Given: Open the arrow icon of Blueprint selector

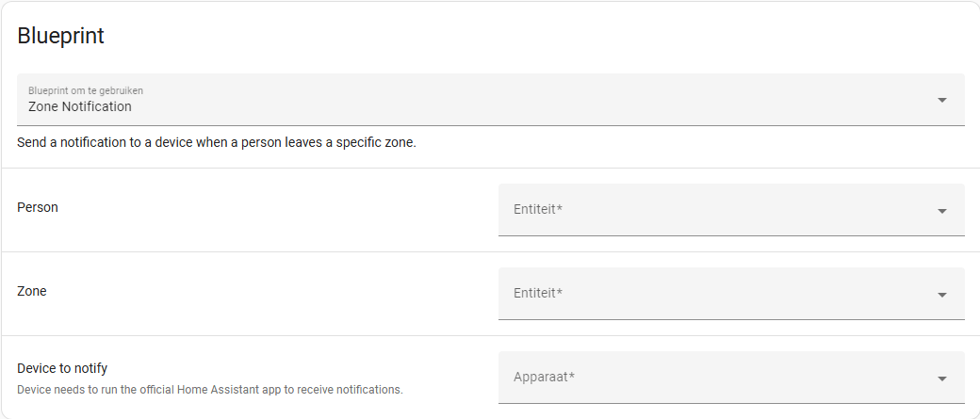Looking at the screenshot, I should [x=942, y=100].
